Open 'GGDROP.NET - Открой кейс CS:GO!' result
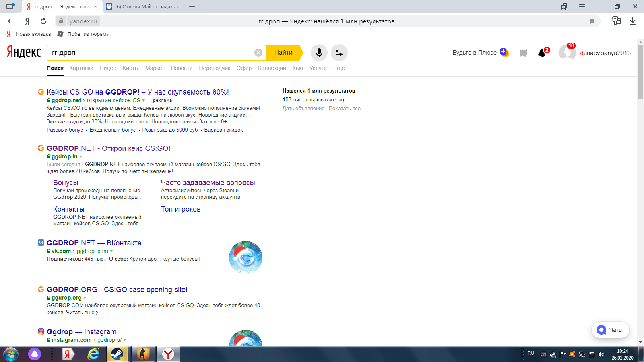The width and height of the screenshot is (644, 362). coord(108,148)
